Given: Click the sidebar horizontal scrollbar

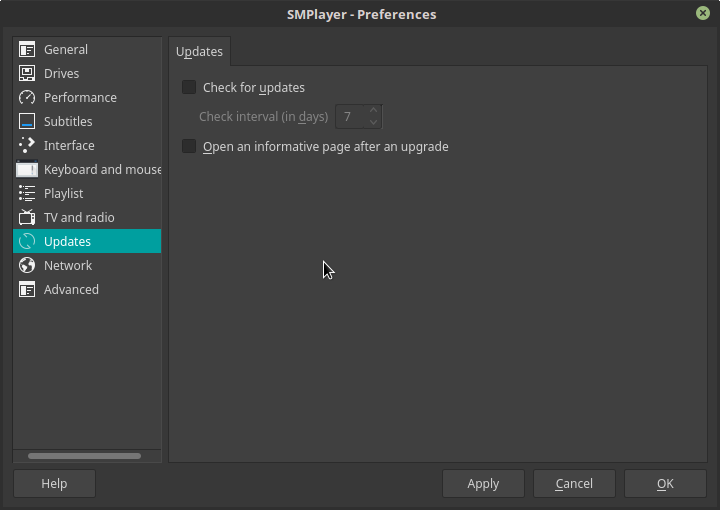Looking at the screenshot, I should click(x=85, y=456).
